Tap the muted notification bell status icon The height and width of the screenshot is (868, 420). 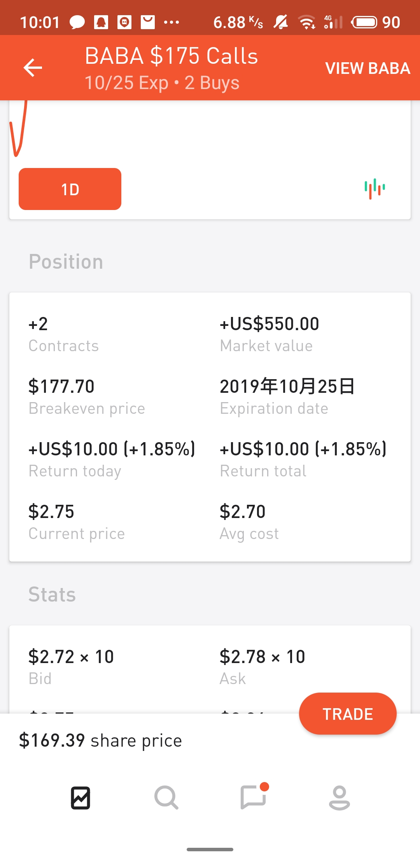280,22
